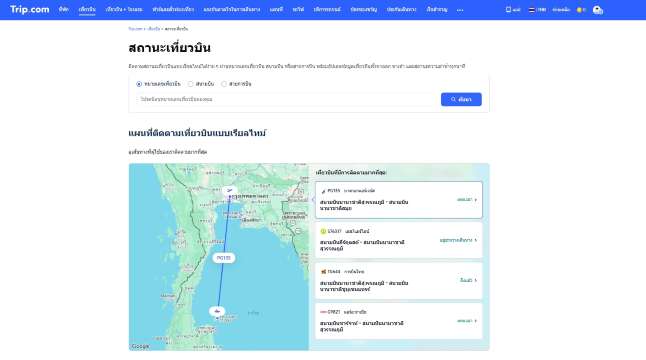This screenshot has height=360, width=646.
Task: Open language and currency selector with flag
Action: (537, 9)
